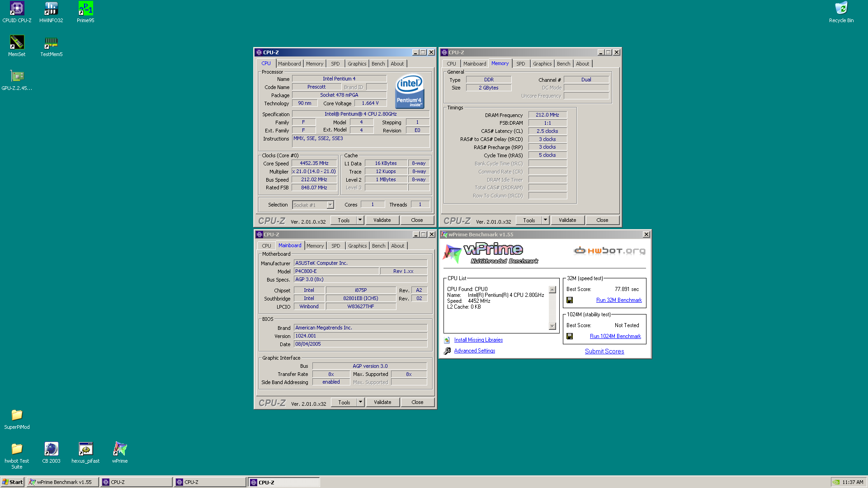Click save icon for 1024M score
Viewport: 868px width, 488px height.
(x=570, y=336)
